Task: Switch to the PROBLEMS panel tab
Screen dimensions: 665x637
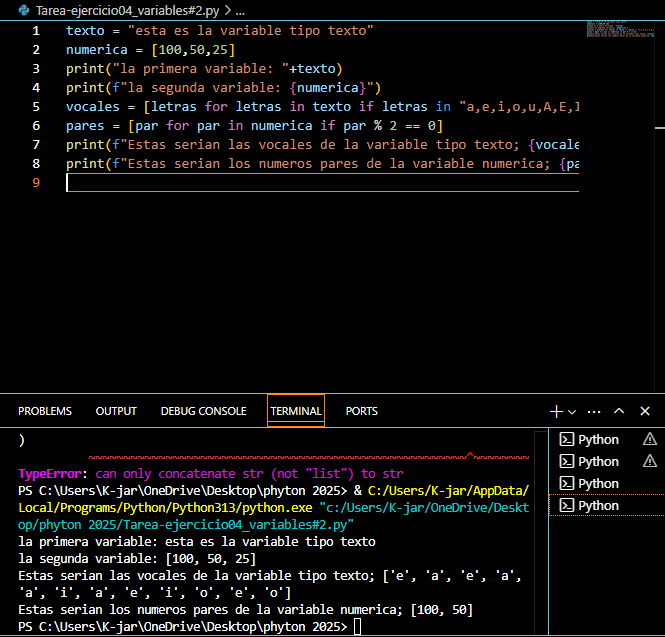Action: (x=45, y=411)
